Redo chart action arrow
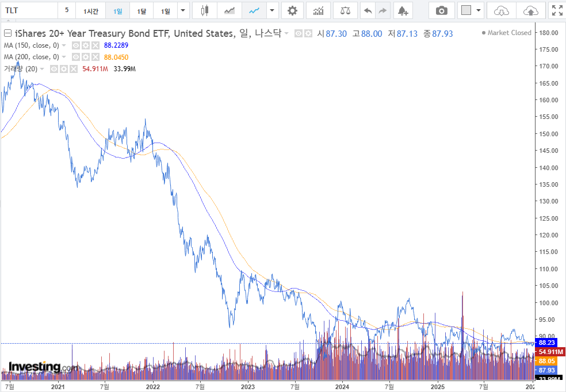566x392 pixels. (x=383, y=10)
